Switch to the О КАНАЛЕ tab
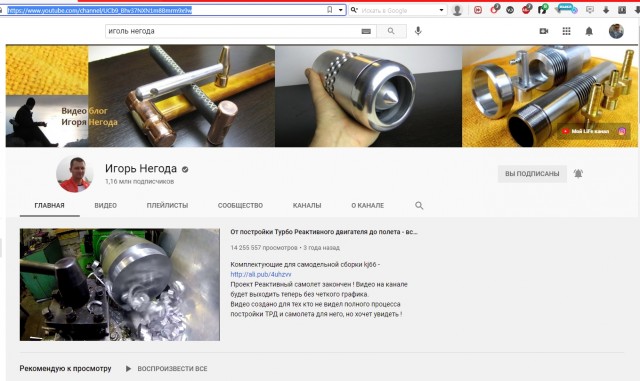The width and height of the screenshot is (640, 381). tap(368, 205)
